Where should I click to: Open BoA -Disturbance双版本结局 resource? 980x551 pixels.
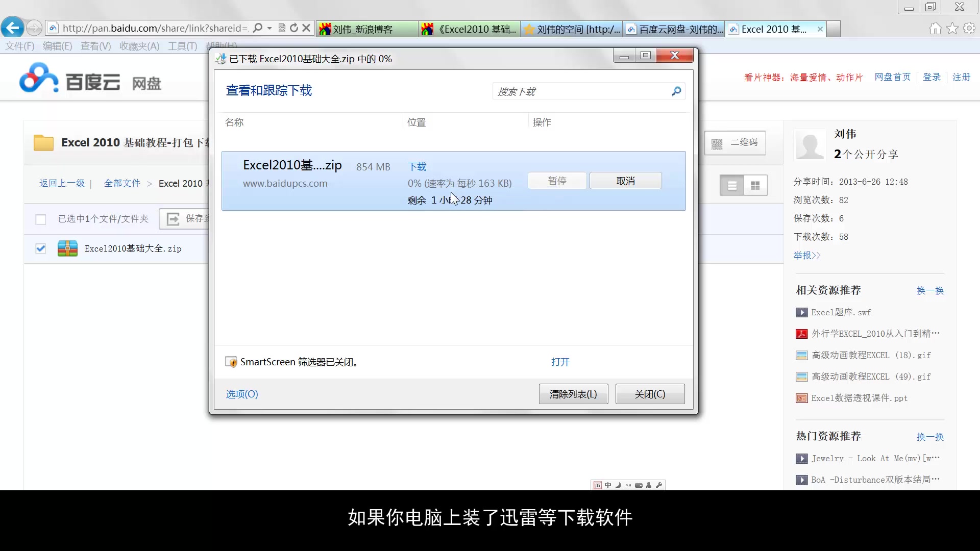point(875,480)
